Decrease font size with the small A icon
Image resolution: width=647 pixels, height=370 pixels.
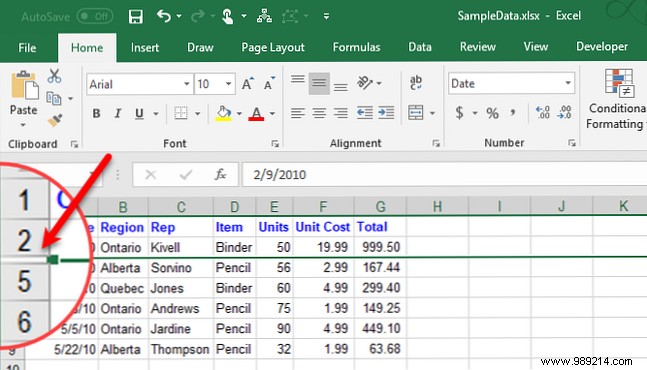click(270, 84)
